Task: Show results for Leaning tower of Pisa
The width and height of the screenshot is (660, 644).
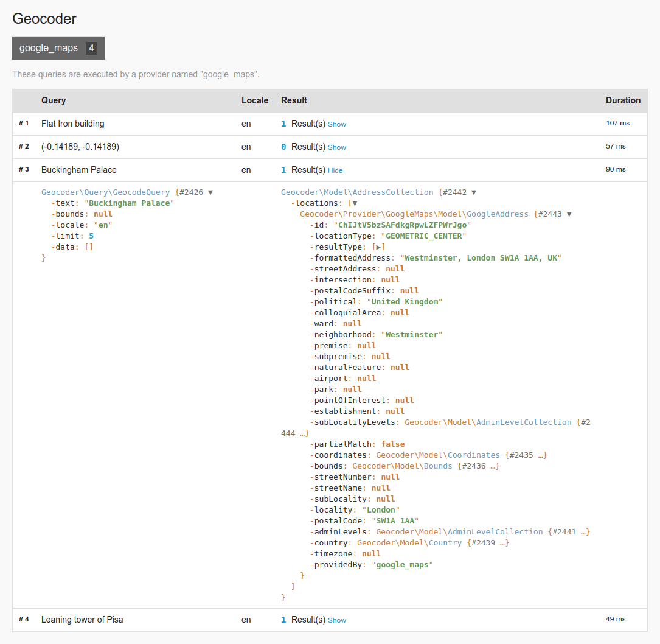Action: click(x=337, y=620)
